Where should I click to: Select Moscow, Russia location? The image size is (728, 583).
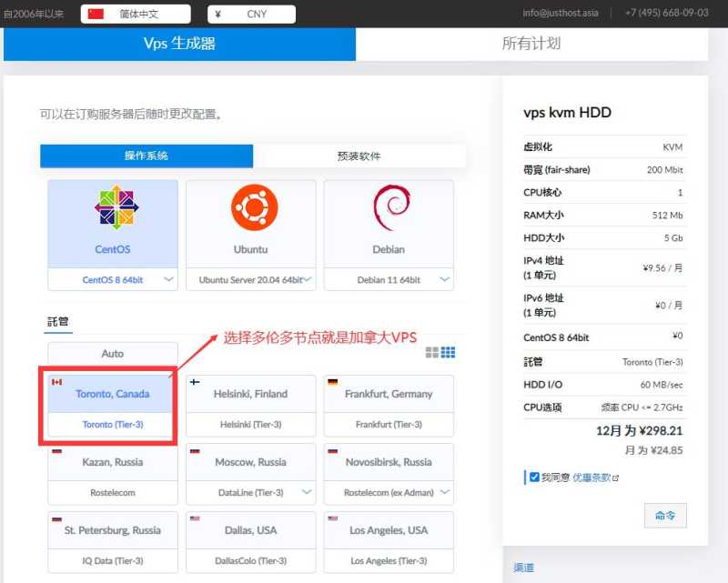(251, 462)
